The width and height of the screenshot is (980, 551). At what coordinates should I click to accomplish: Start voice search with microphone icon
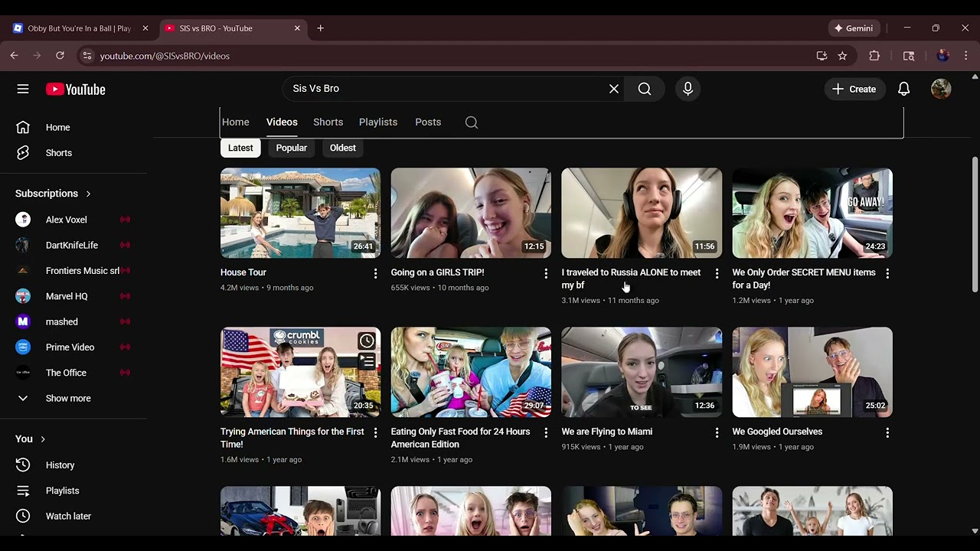tap(688, 89)
